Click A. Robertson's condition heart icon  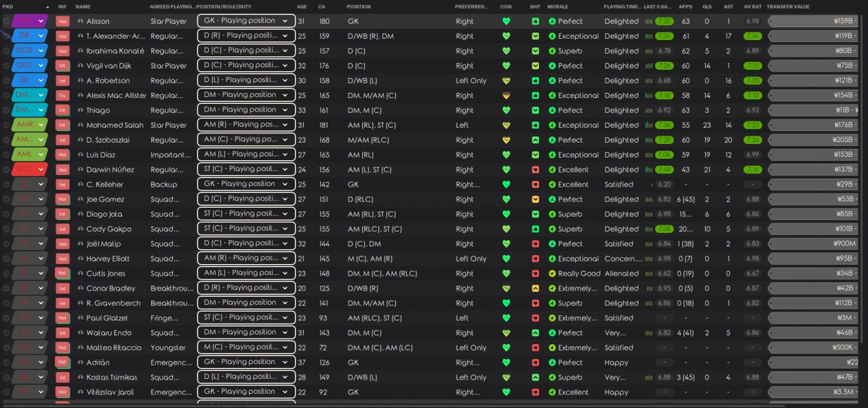[506, 81]
